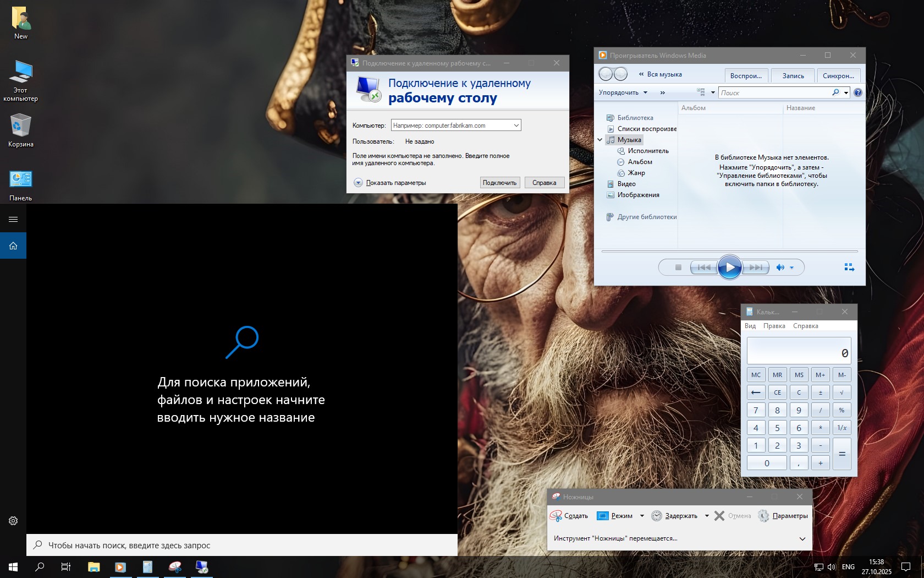Viewport: 924px width, 578px height.
Task: Click the Task View taskbar icon
Action: pos(66,566)
